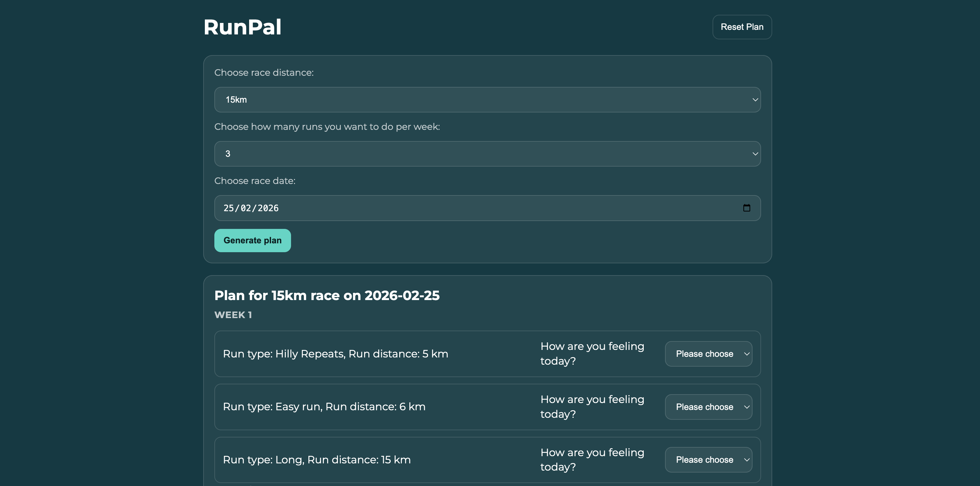Open feeling dropdown for Easy run
This screenshot has width=980, height=486.
tap(708, 407)
